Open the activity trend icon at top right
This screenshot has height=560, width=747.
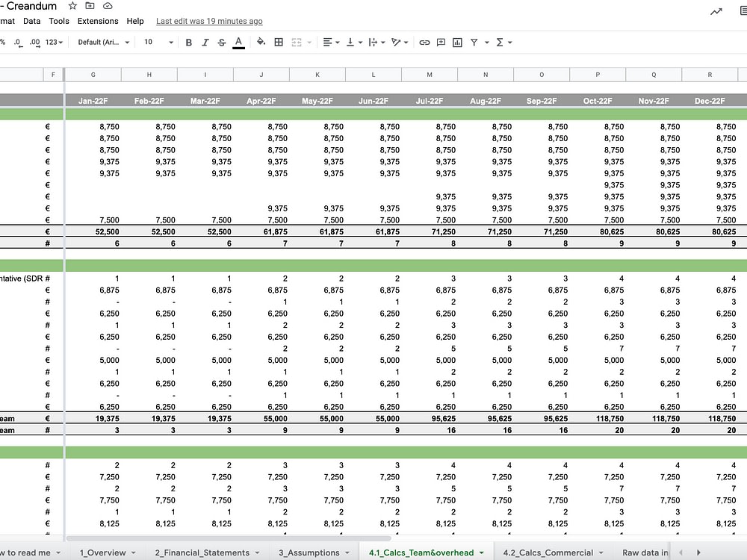[716, 12]
